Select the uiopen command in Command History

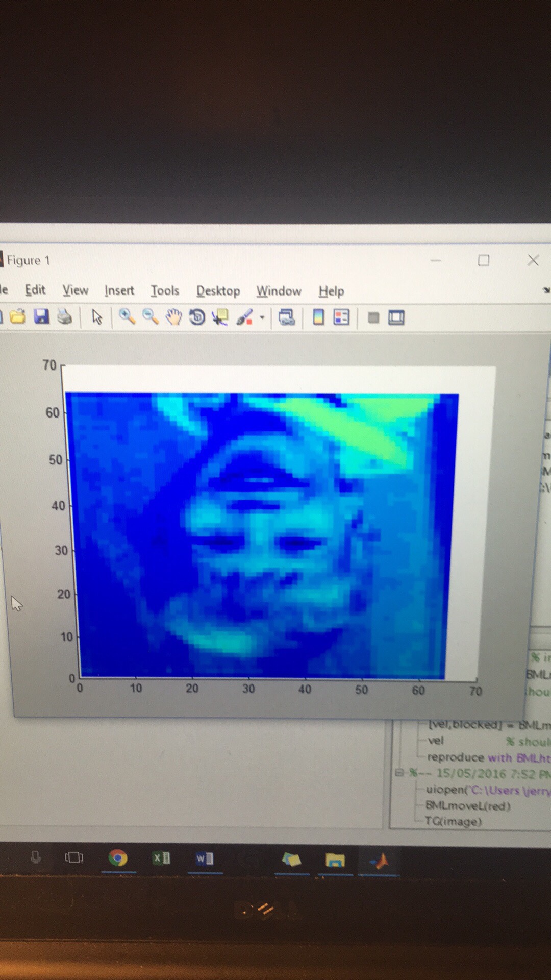pyautogui.click(x=488, y=790)
